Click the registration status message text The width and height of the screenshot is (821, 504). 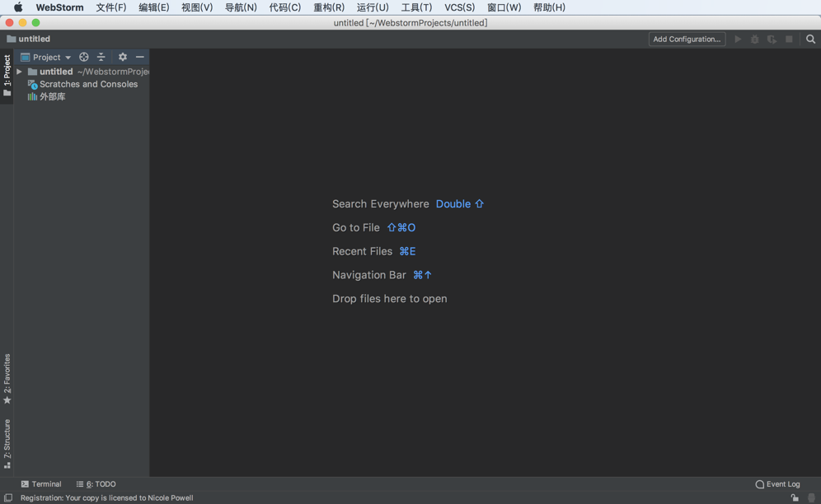point(107,497)
